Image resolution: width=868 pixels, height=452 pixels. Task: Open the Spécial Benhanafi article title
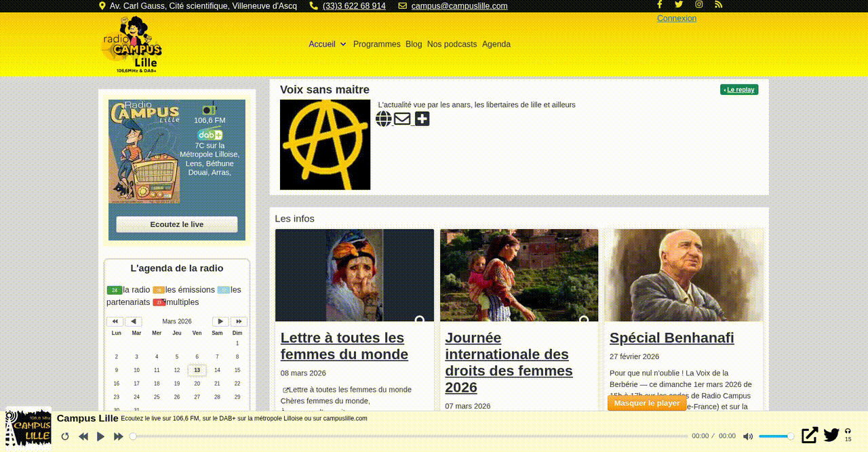pos(672,337)
